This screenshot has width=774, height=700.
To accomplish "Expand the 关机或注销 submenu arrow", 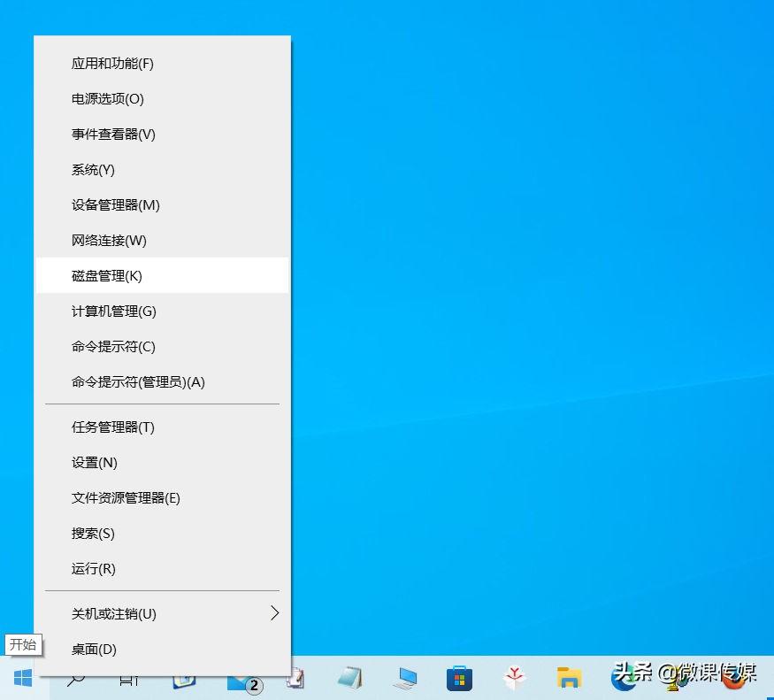I will [x=274, y=612].
